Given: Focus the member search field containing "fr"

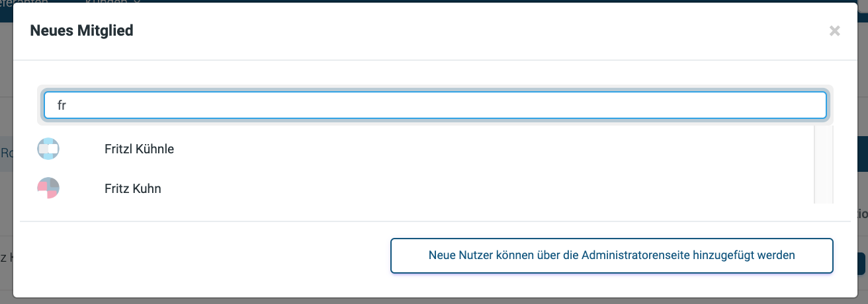Looking at the screenshot, I should point(435,105).
